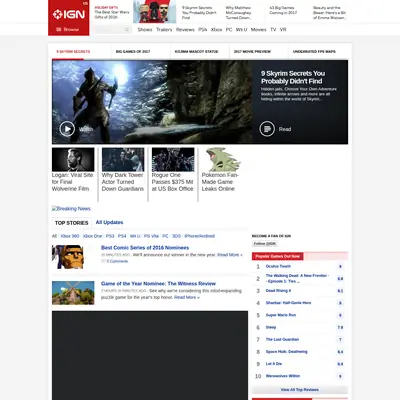The height and width of the screenshot is (400, 400).
Task: Open Steep in popular games
Action: click(271, 327)
